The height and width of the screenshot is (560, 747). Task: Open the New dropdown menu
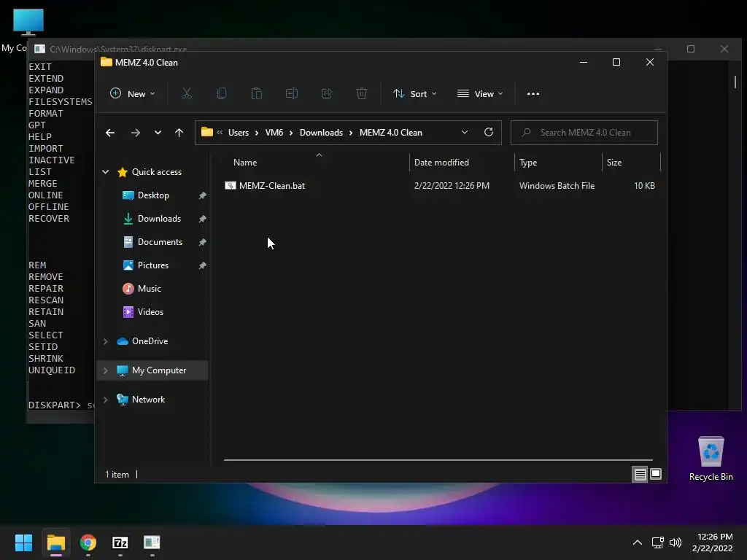click(133, 94)
